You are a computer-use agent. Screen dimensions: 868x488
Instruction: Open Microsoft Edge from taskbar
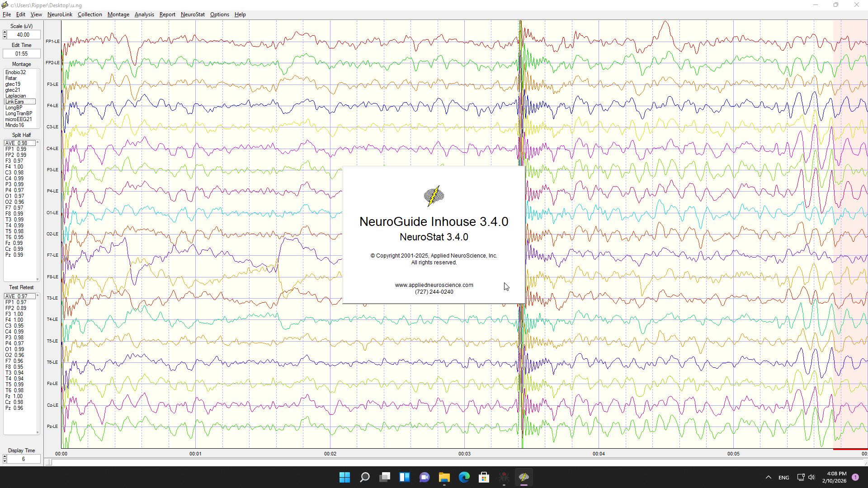click(464, 477)
